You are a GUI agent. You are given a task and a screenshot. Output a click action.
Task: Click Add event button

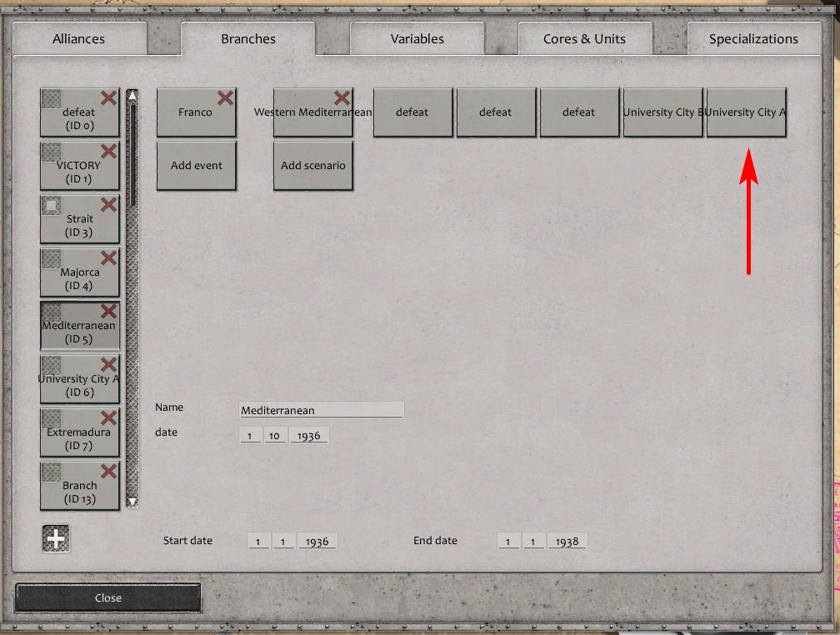point(196,166)
